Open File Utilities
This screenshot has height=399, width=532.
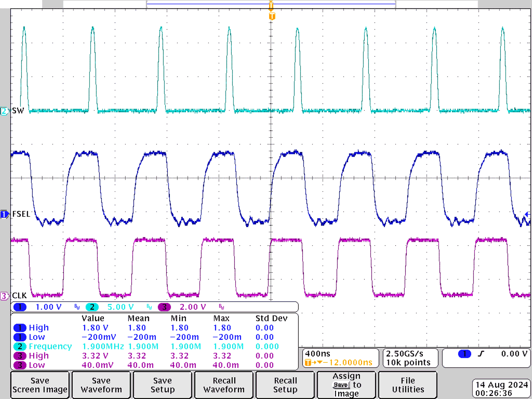coord(407,385)
